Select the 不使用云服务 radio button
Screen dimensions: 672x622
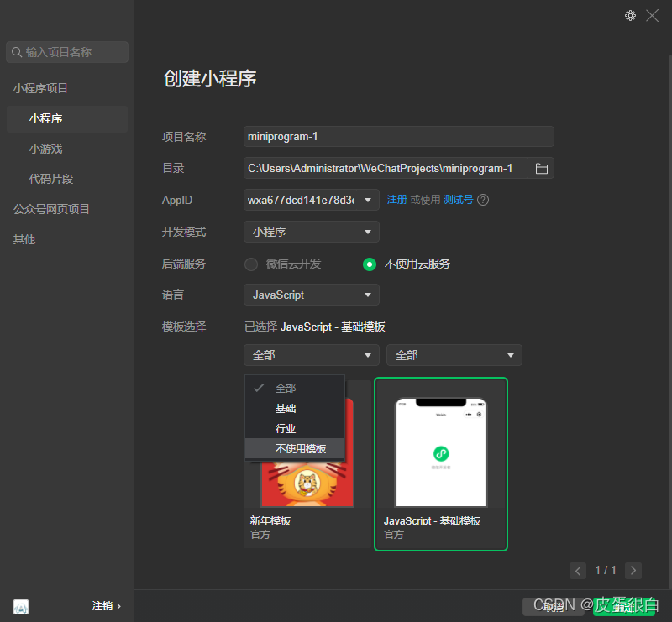click(x=370, y=263)
